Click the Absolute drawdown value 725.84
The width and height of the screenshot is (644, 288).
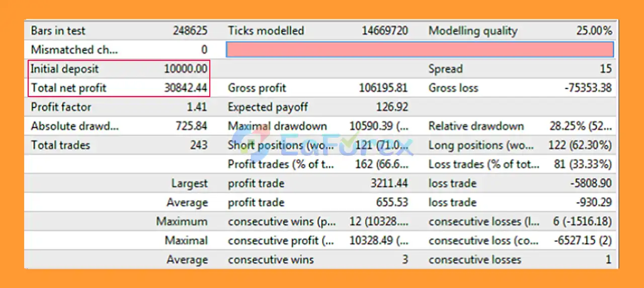[x=191, y=126]
